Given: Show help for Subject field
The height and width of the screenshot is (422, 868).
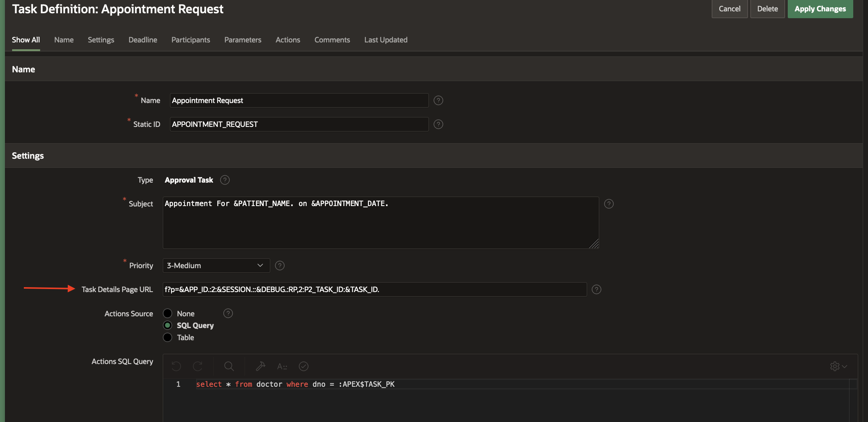Looking at the screenshot, I should [x=609, y=204].
